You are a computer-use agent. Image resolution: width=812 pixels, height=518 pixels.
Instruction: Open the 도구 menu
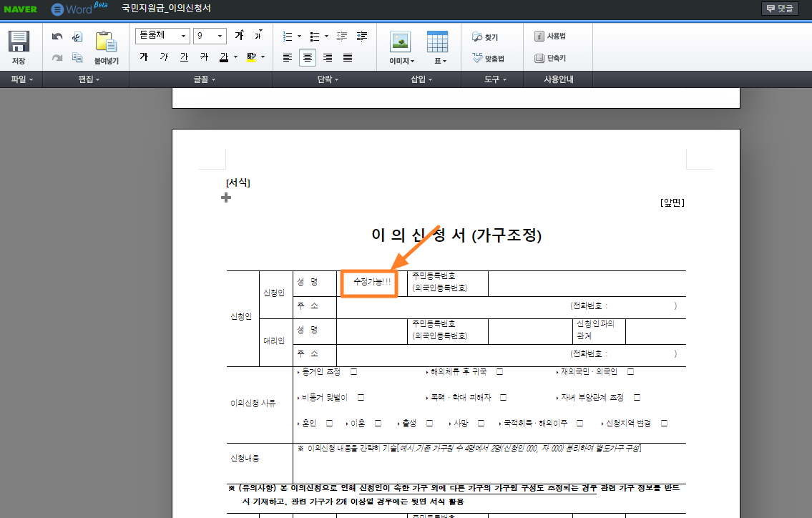tap(495, 79)
